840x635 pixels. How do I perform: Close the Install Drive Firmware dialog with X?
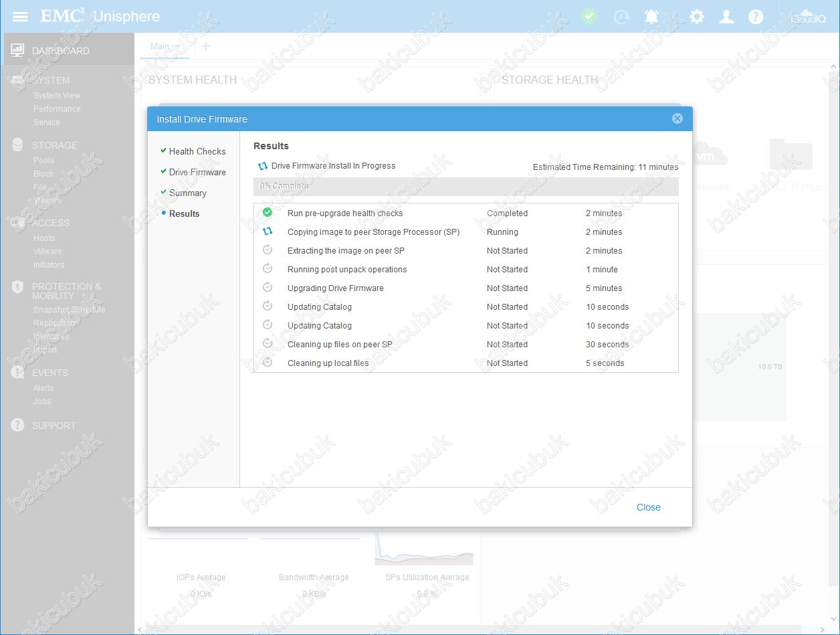[677, 119]
